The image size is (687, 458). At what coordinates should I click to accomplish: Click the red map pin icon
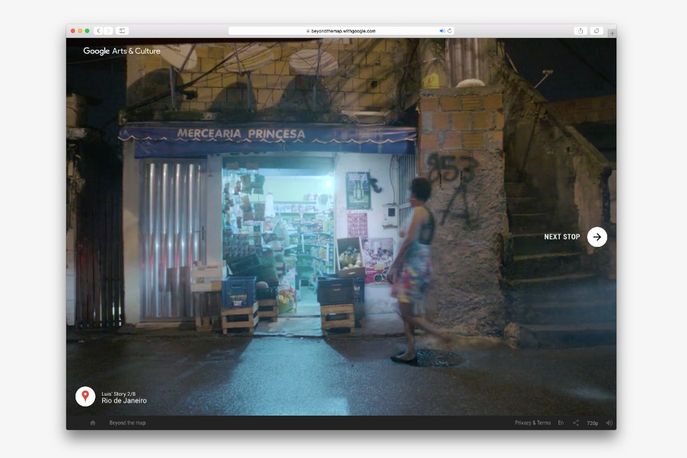pyautogui.click(x=85, y=397)
